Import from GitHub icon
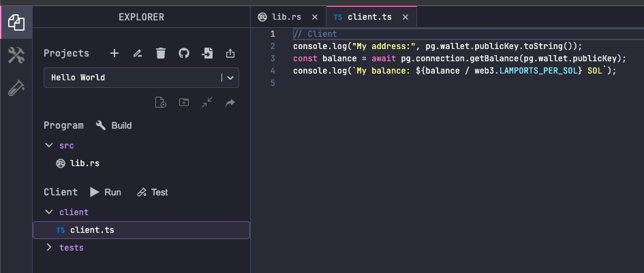The height and width of the screenshot is (273, 644). [184, 53]
